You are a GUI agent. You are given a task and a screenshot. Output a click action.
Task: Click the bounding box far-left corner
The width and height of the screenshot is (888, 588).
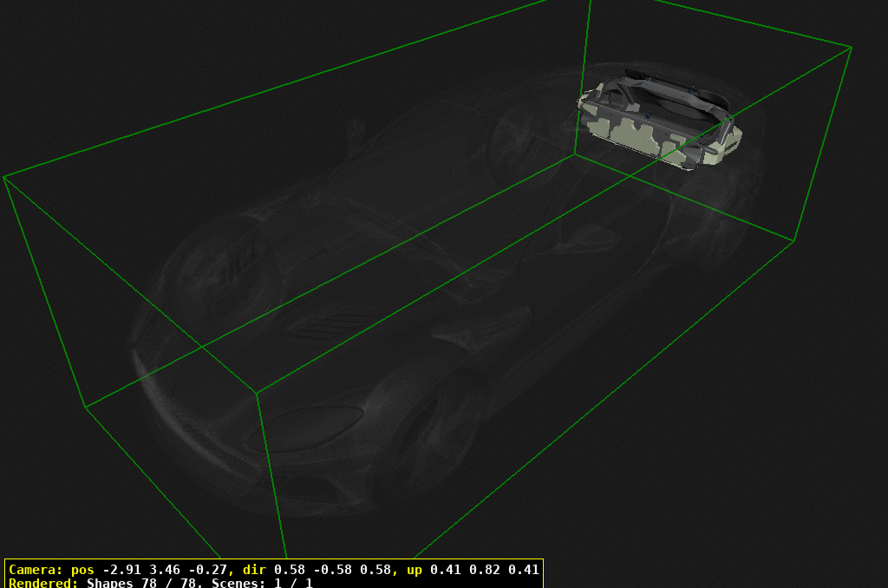tap(4, 177)
